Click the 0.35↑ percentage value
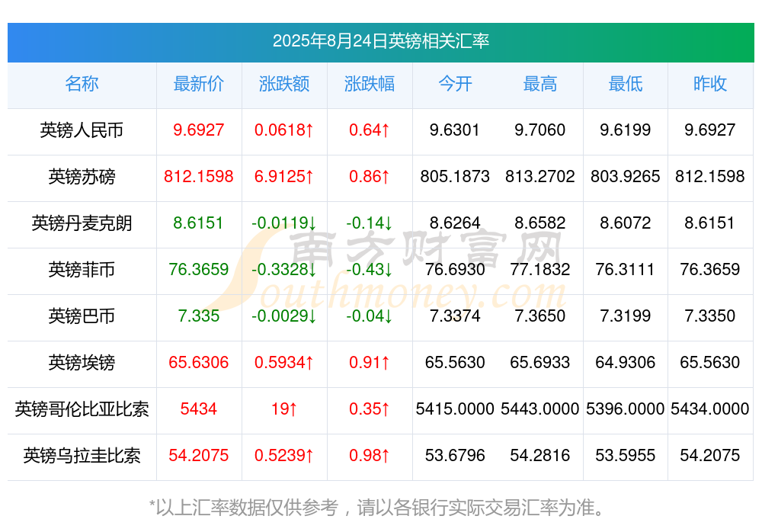This screenshot has height=532, width=762. (370, 409)
